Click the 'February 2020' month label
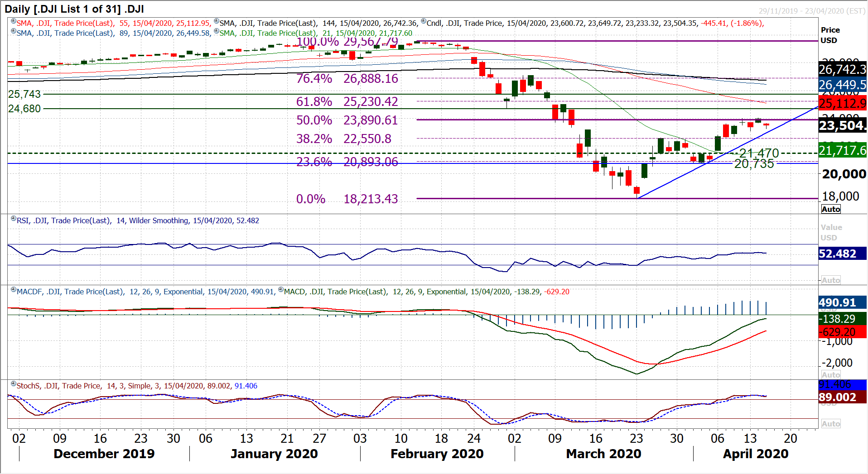The width and height of the screenshot is (868, 474). pyautogui.click(x=437, y=454)
